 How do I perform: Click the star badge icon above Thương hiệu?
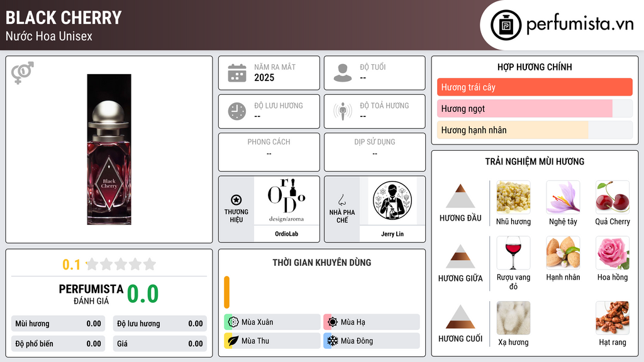(236, 200)
